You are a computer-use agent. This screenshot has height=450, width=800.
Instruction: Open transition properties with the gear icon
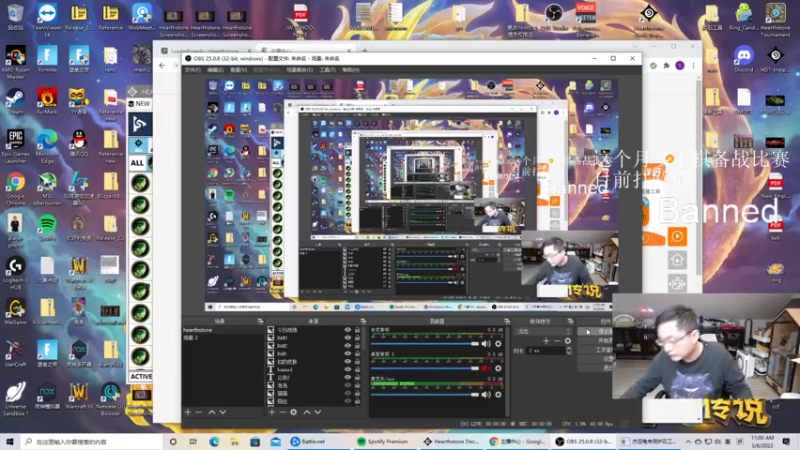coord(568,341)
